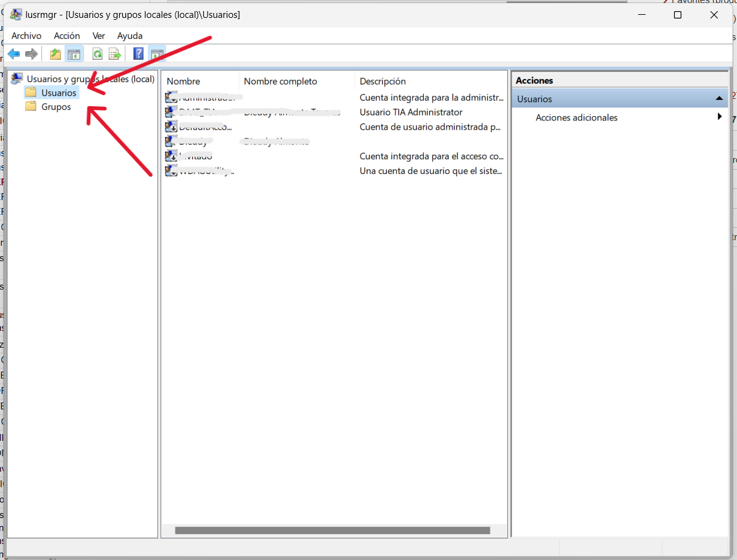This screenshot has width=737, height=560.
Task: Toggle the console tree pane button
Action: (74, 54)
